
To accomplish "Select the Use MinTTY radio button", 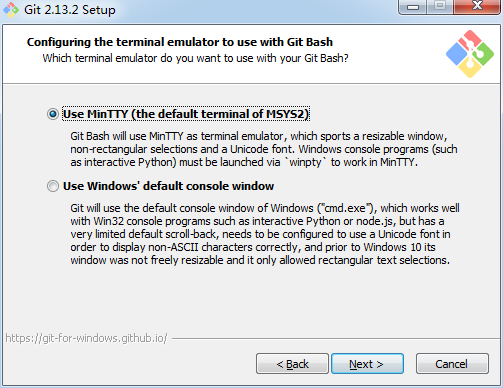I will pyautogui.click(x=53, y=114).
